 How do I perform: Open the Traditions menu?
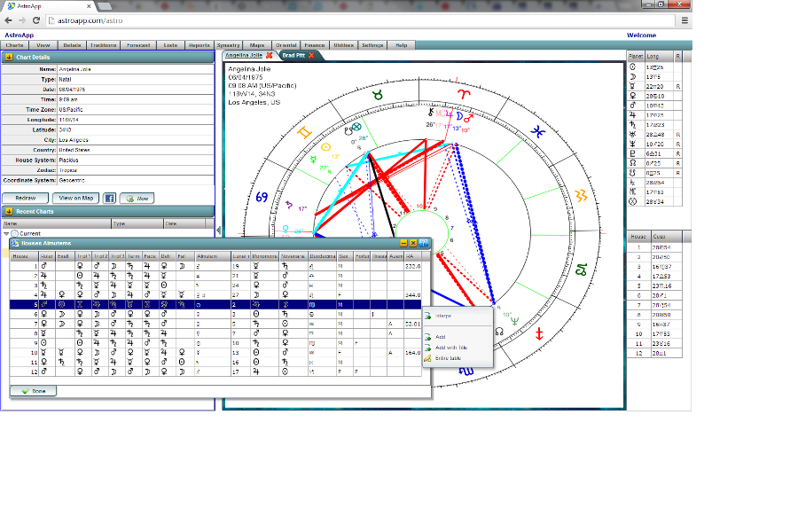point(103,44)
